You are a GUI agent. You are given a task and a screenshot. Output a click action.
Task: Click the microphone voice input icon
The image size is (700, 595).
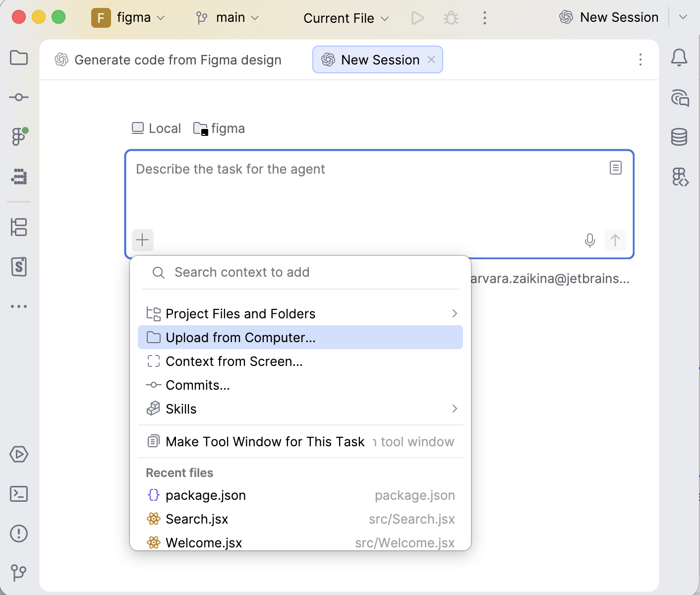(590, 240)
